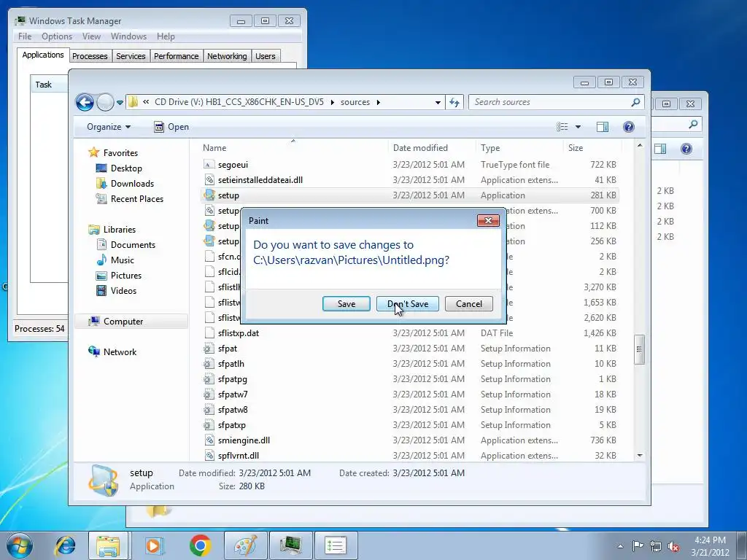Select setieinstalleddateai.dll file

410,180
